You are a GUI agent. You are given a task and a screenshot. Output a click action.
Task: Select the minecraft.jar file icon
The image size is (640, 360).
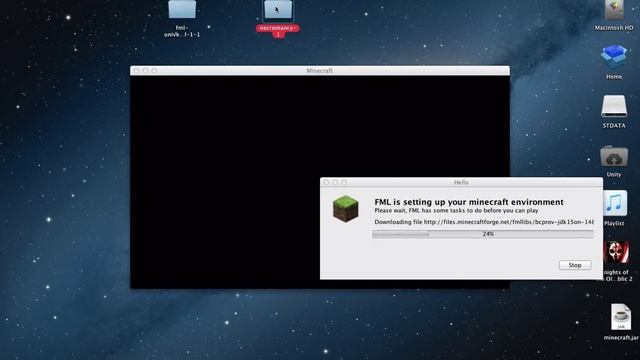(621, 317)
